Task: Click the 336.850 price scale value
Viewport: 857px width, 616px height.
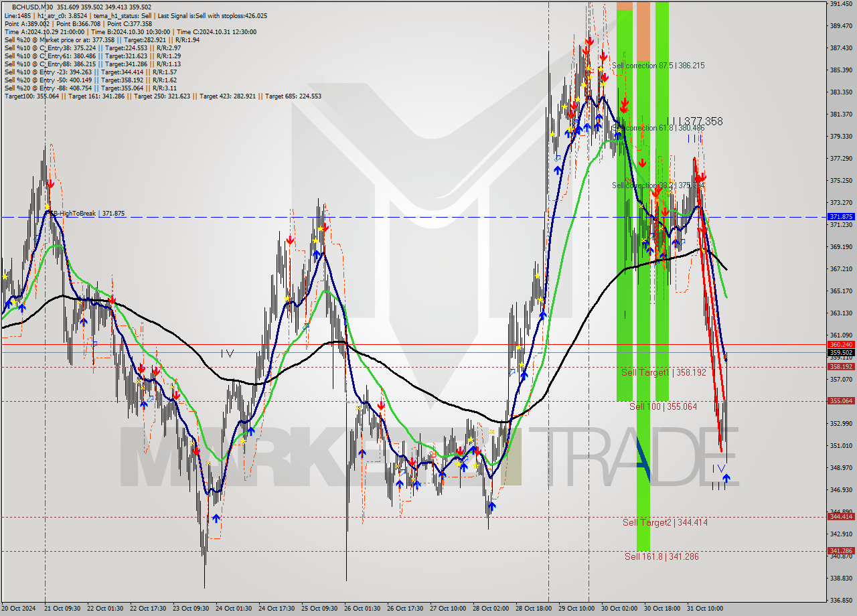Action: click(841, 600)
